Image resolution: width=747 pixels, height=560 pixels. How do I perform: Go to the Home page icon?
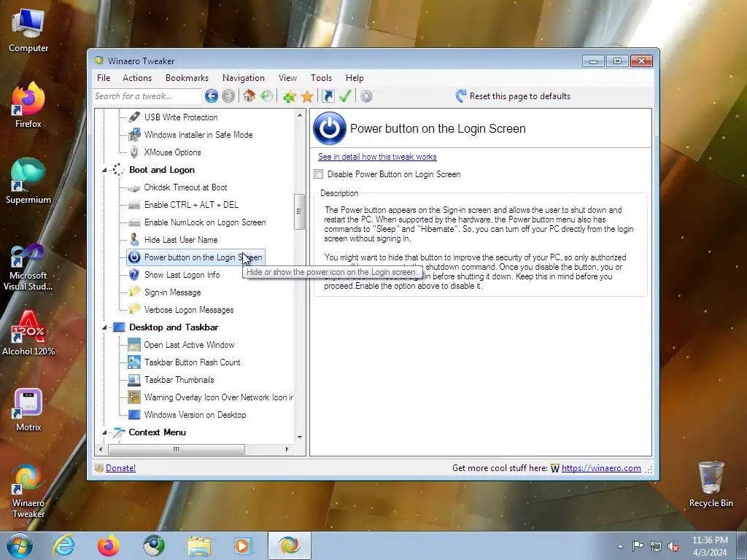[x=249, y=96]
